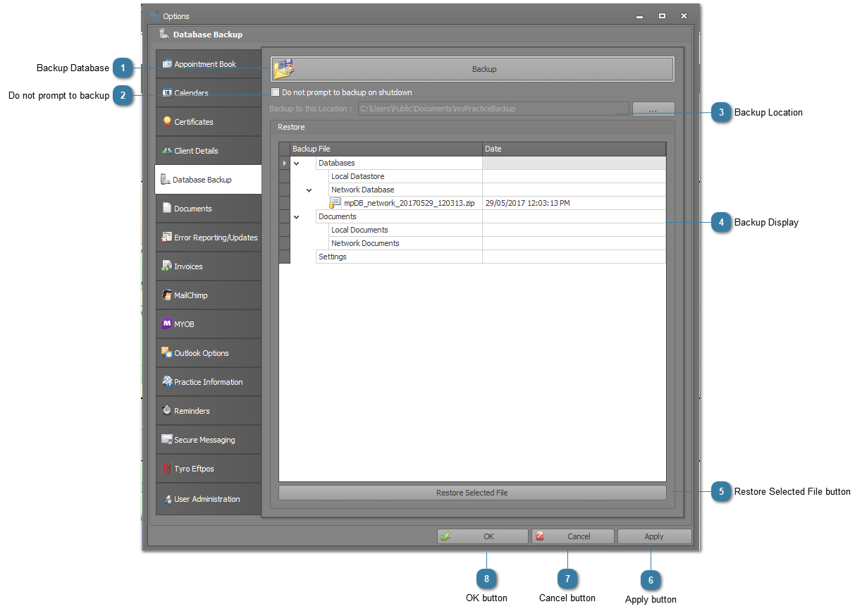Click the Secure Messaging icon
The width and height of the screenshot is (862, 616).
click(x=167, y=440)
